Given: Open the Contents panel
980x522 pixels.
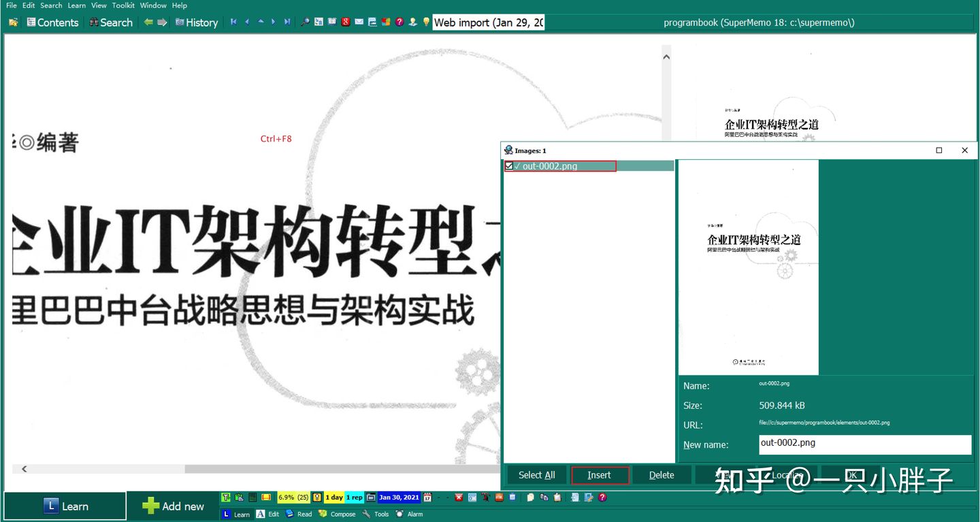Looking at the screenshot, I should (52, 22).
